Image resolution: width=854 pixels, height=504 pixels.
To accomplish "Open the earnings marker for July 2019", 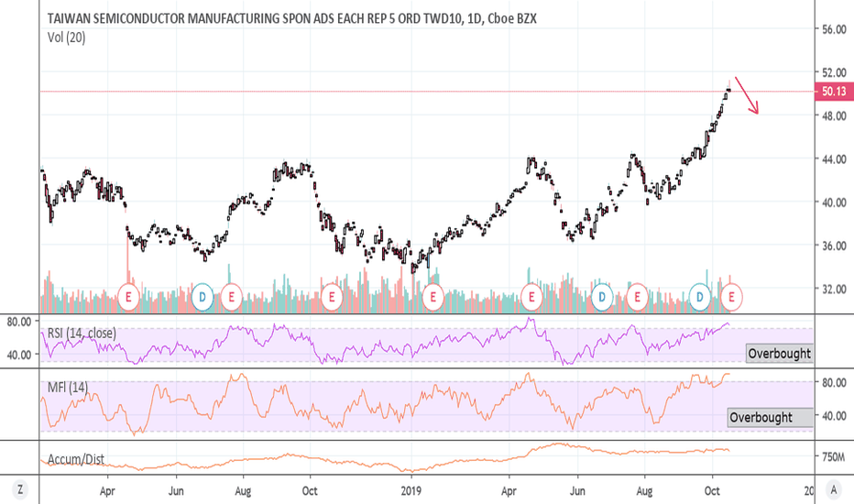I will [x=637, y=297].
